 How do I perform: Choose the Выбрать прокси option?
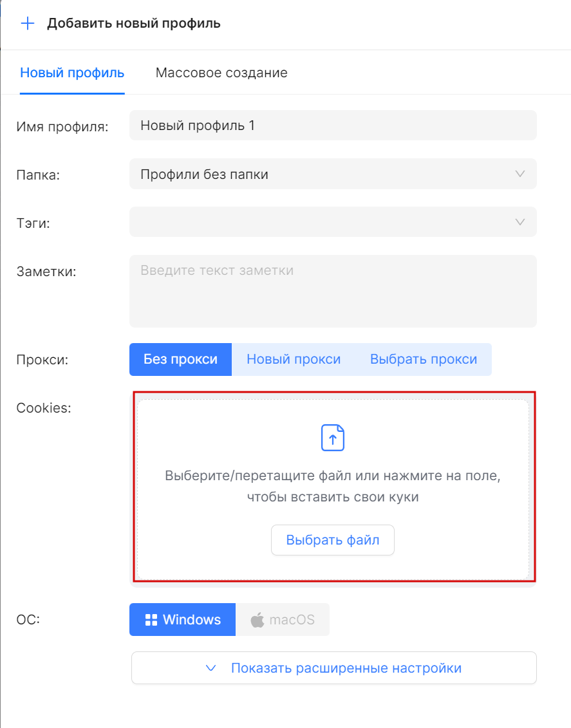424,359
